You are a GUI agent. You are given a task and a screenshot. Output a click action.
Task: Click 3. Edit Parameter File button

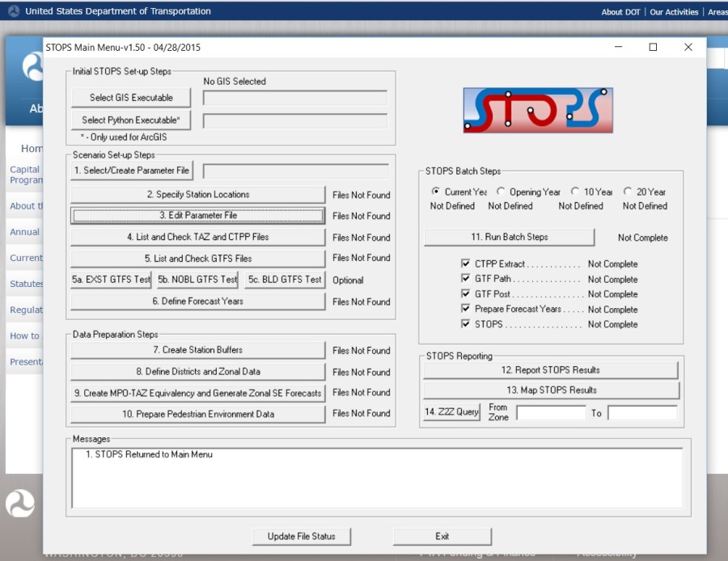tap(197, 216)
